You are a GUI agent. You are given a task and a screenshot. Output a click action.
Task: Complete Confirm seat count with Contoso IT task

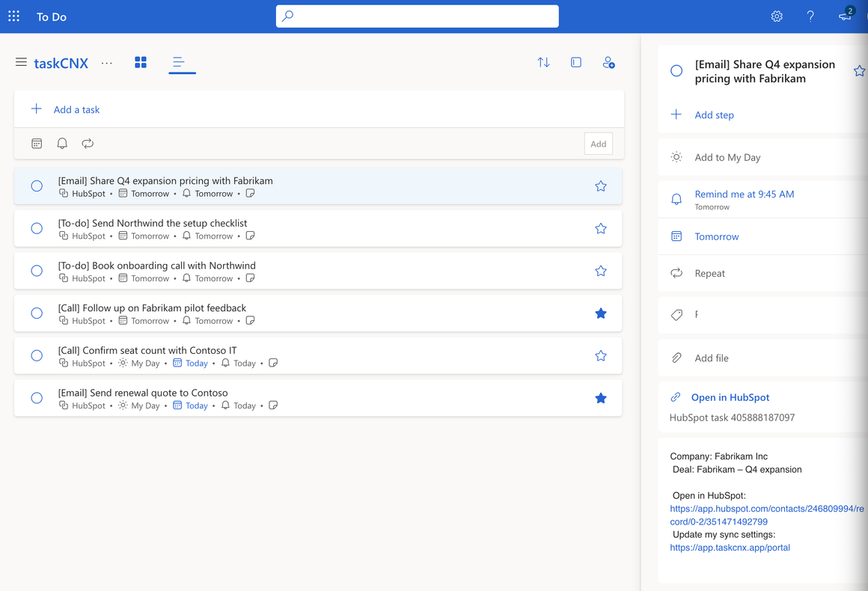37,356
